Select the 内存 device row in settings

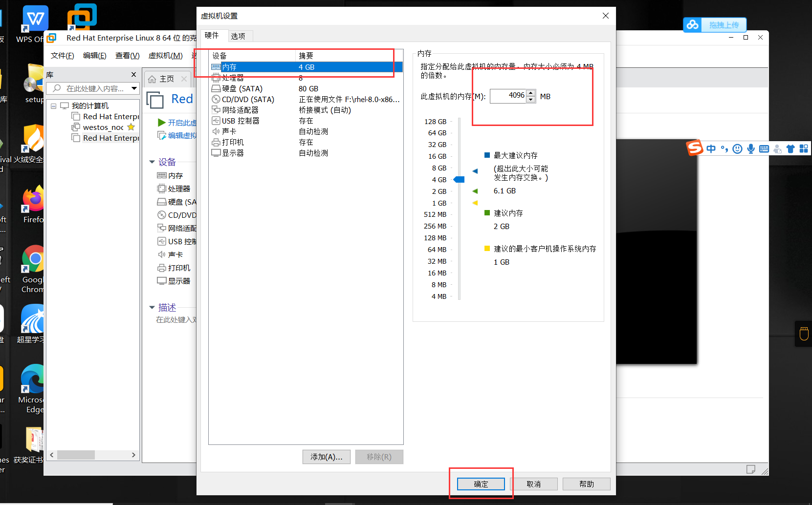[x=306, y=67]
